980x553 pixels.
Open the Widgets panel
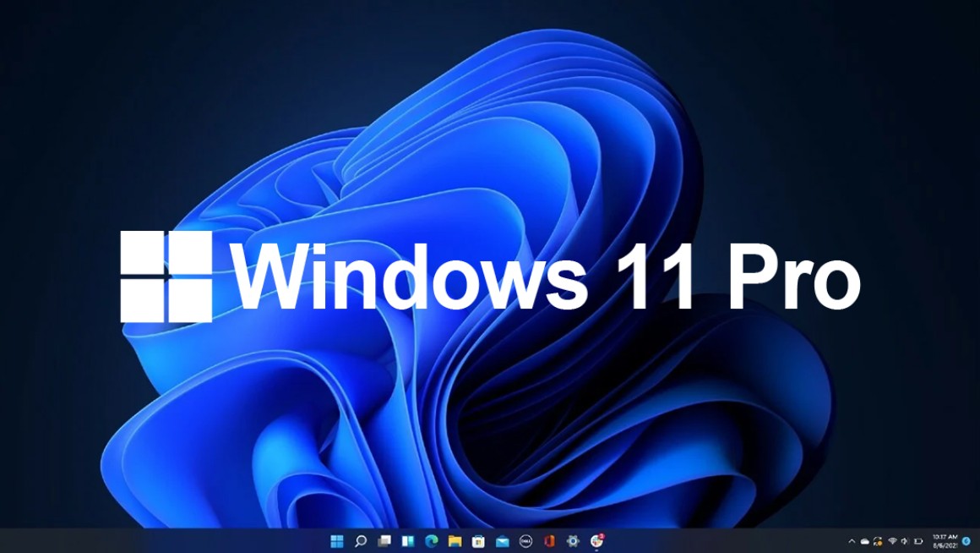pos(406,539)
